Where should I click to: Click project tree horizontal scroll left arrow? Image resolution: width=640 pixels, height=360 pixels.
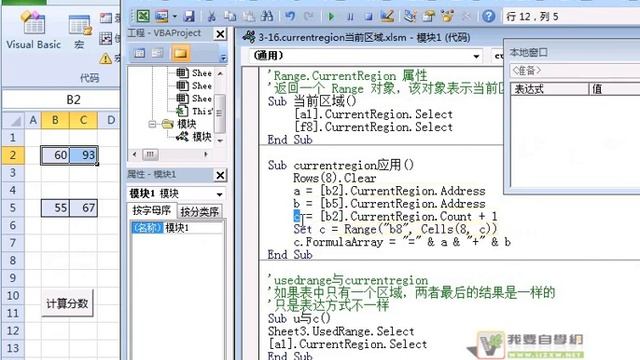point(135,154)
